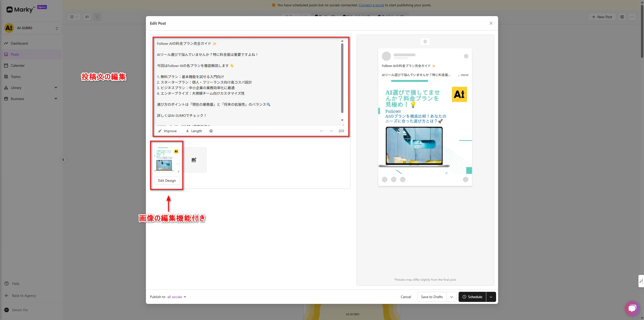The height and width of the screenshot is (320, 644).
Task: Open the emoji picker icon
Action: click(211, 131)
